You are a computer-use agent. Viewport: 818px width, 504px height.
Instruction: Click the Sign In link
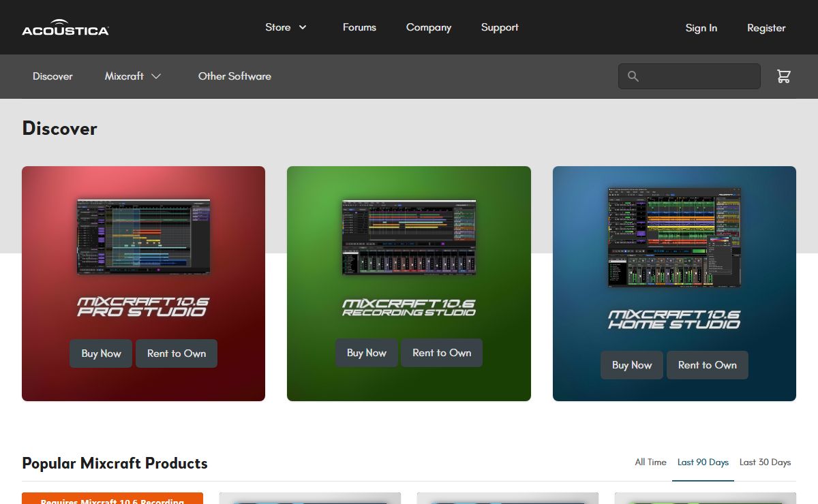pos(701,28)
